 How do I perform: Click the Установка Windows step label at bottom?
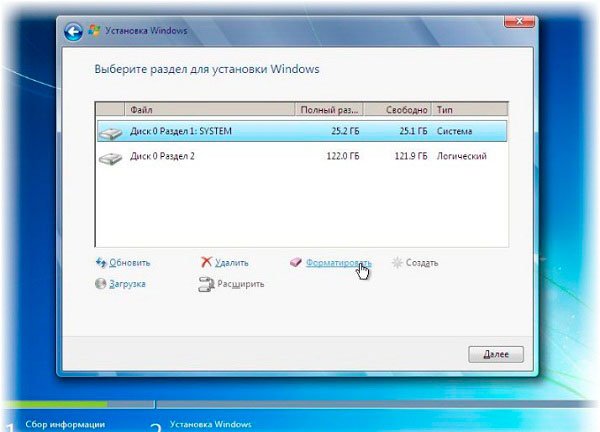coord(210,424)
